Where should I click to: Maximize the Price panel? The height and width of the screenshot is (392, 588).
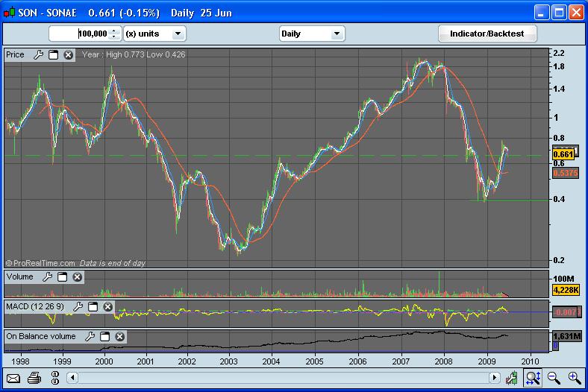coord(53,55)
